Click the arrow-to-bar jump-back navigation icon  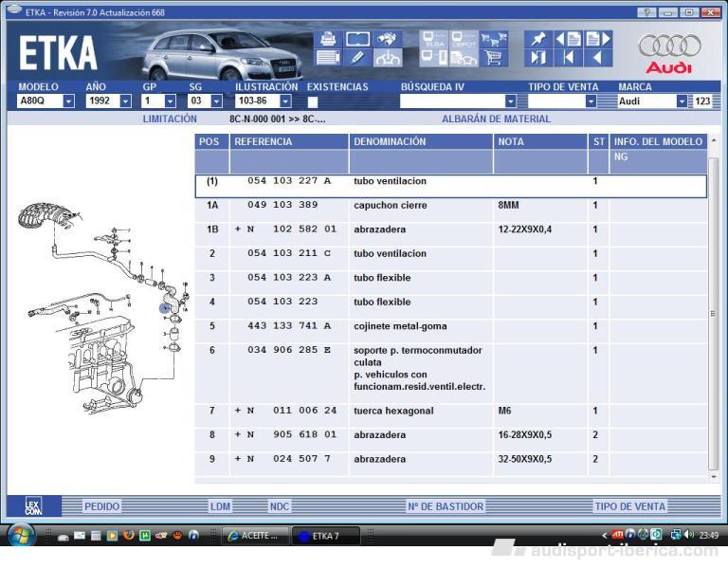568,58
